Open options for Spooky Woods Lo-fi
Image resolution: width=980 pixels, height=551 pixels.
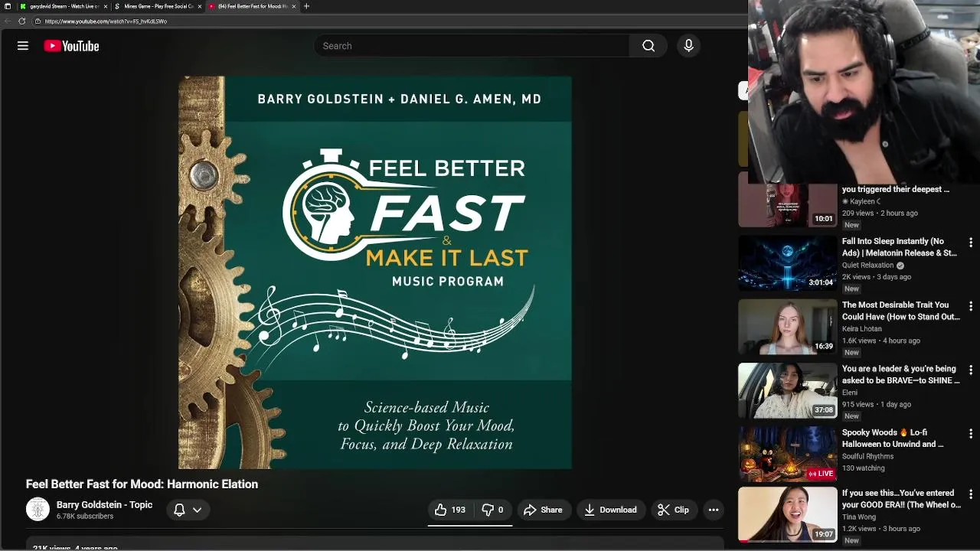(x=971, y=433)
